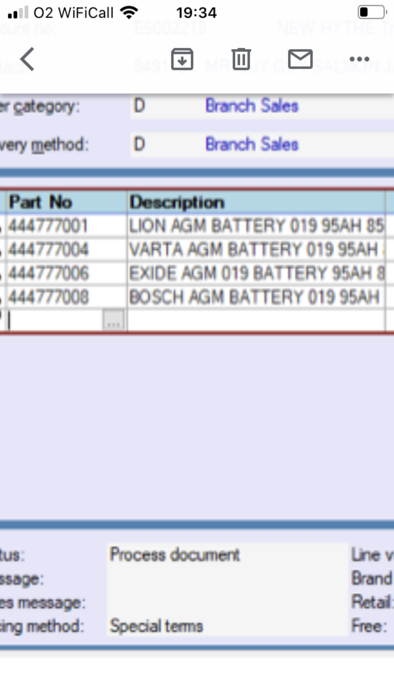Open the part lookup ellipsis button
The width and height of the screenshot is (394, 699).
coord(113,320)
